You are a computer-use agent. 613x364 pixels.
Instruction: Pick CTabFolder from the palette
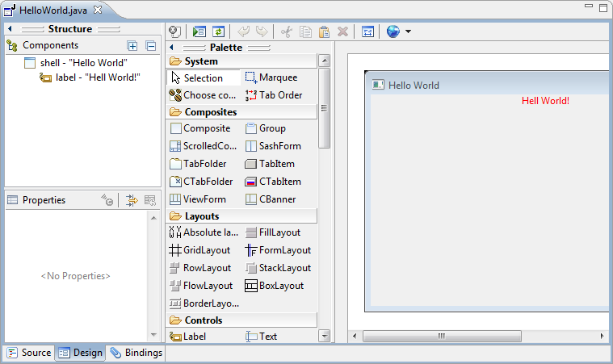point(201,182)
